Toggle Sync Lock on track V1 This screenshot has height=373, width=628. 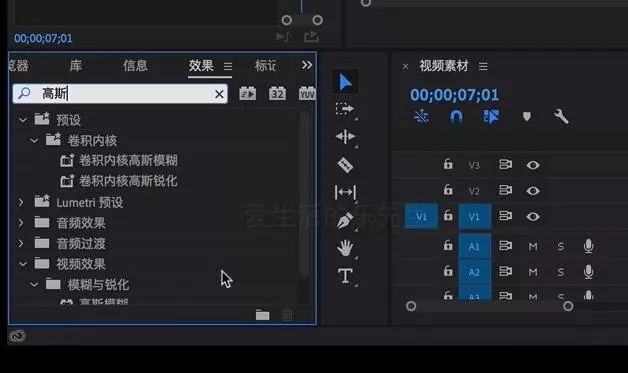(x=505, y=216)
